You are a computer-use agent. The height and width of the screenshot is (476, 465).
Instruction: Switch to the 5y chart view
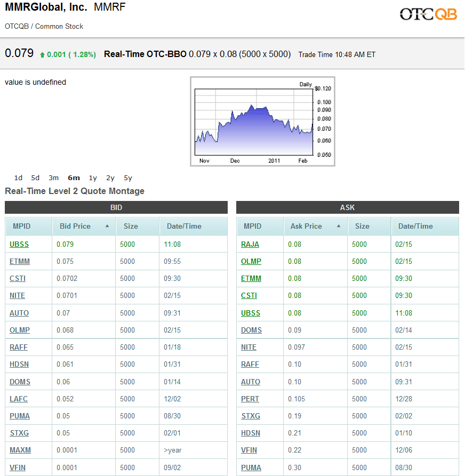click(127, 178)
